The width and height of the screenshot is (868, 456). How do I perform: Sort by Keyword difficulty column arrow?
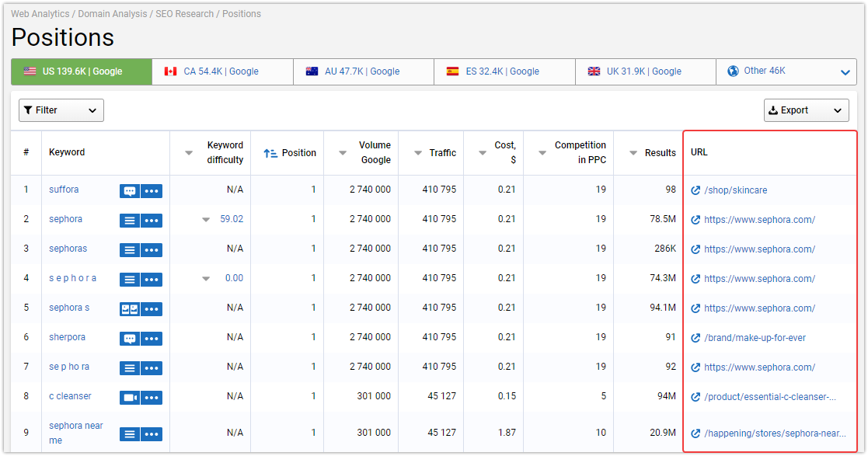click(189, 153)
